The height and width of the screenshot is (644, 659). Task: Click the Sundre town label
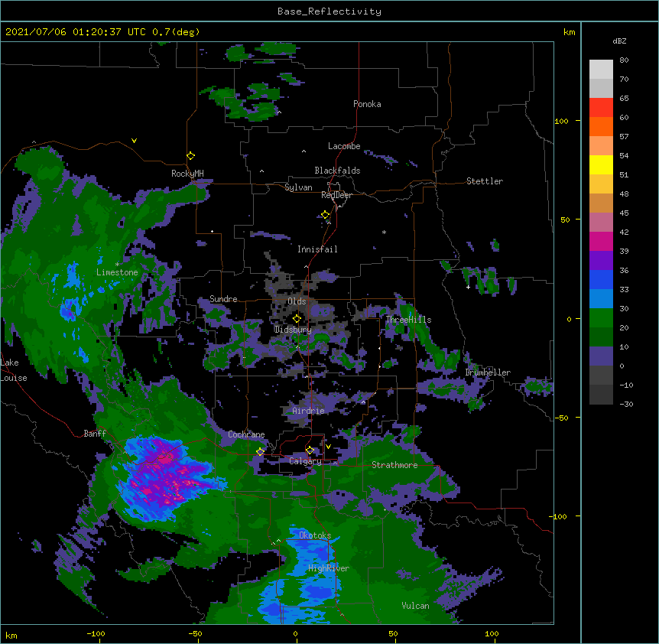coord(223,299)
